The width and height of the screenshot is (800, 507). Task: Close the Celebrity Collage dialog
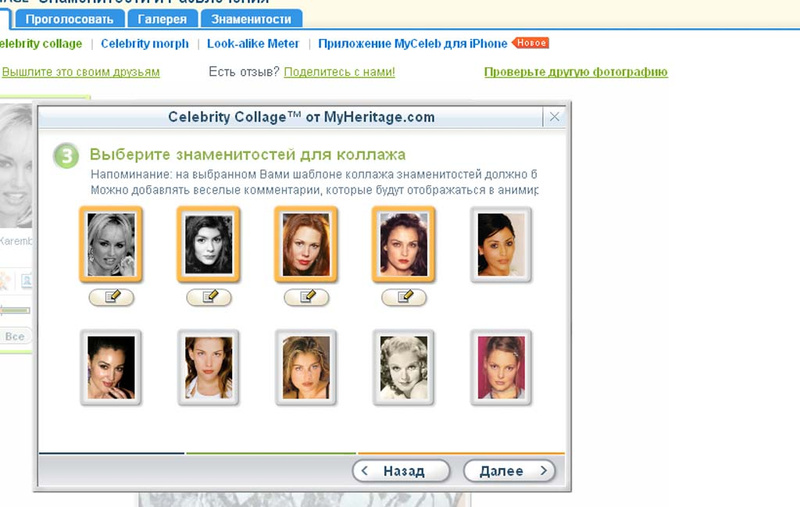(x=554, y=117)
